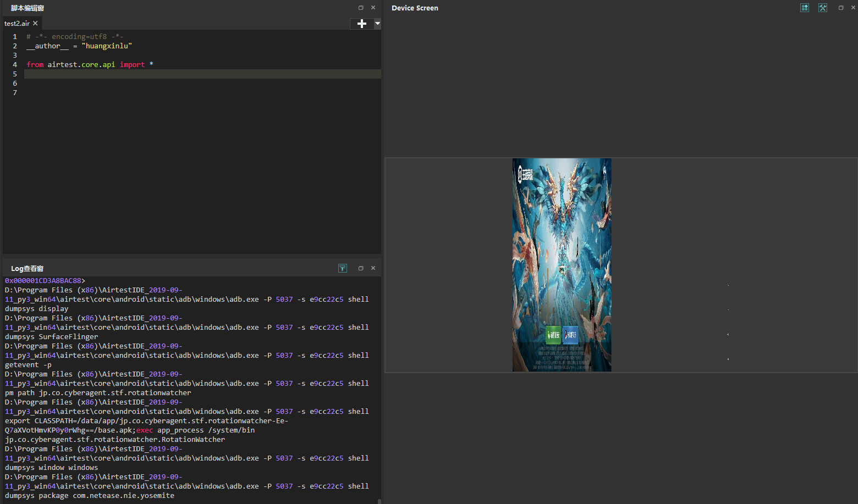Click the log filter funnel icon

click(343, 268)
